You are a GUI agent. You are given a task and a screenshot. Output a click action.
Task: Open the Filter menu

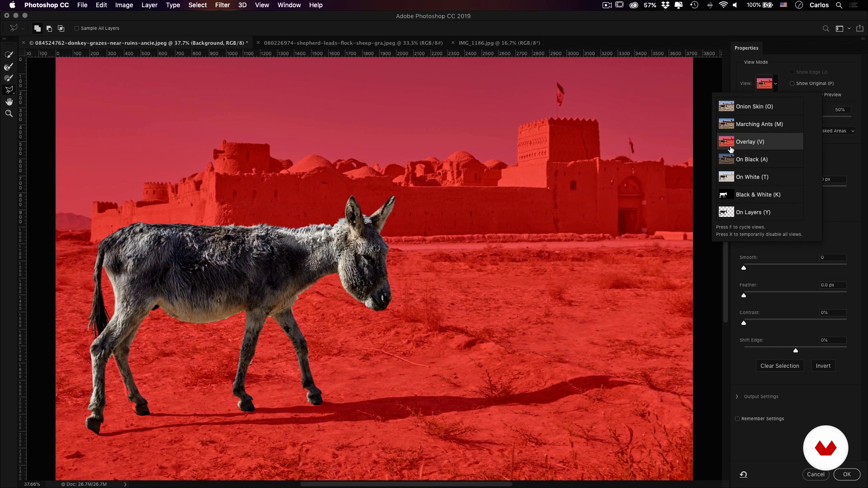coord(222,5)
